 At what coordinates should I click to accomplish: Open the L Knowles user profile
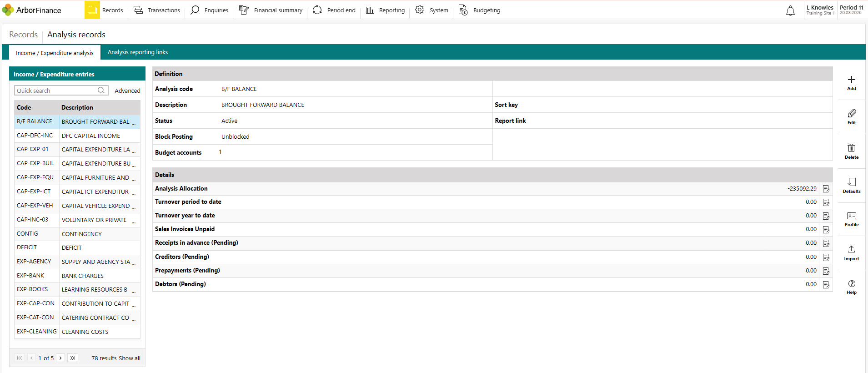coord(820,10)
